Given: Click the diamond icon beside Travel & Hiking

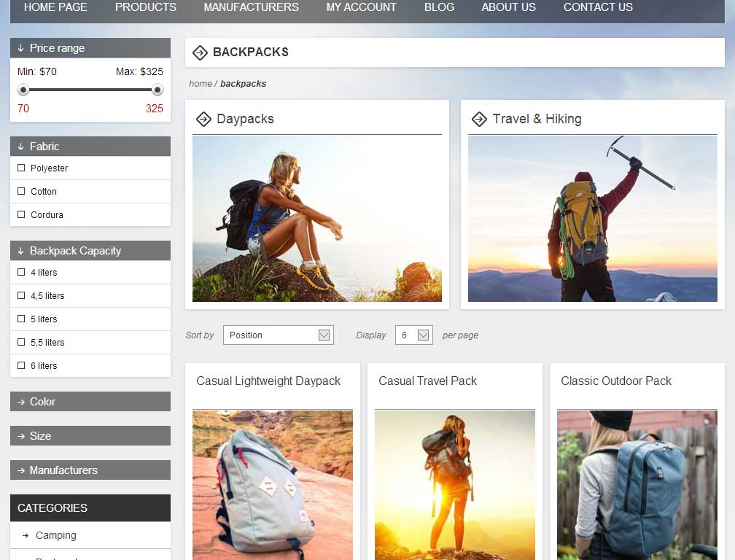Looking at the screenshot, I should 480,119.
